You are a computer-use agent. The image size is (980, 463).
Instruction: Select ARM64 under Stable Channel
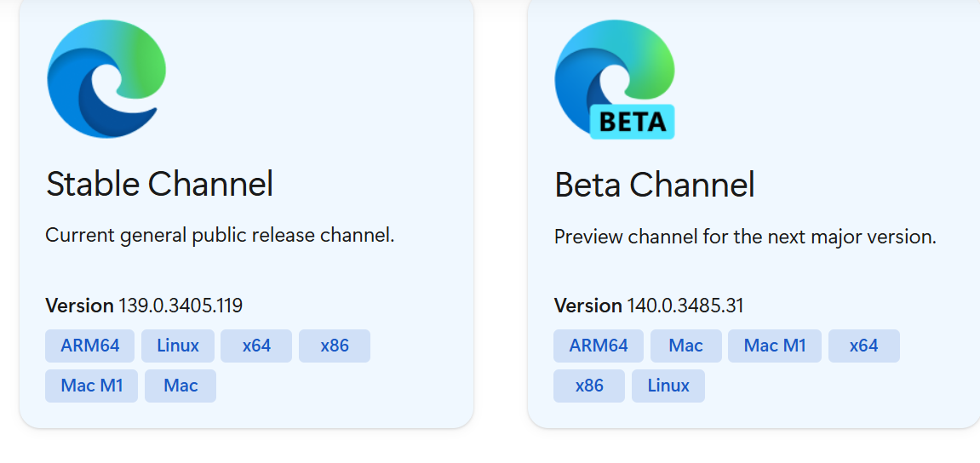89,346
